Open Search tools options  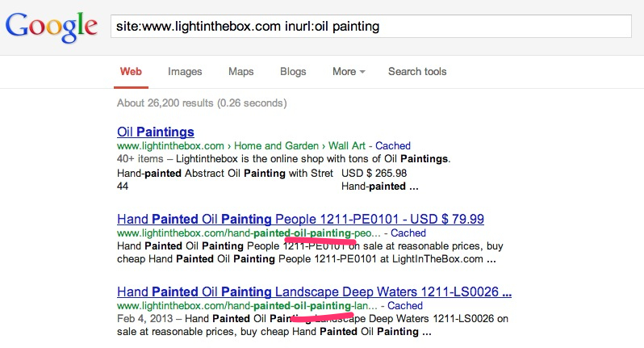(x=416, y=71)
